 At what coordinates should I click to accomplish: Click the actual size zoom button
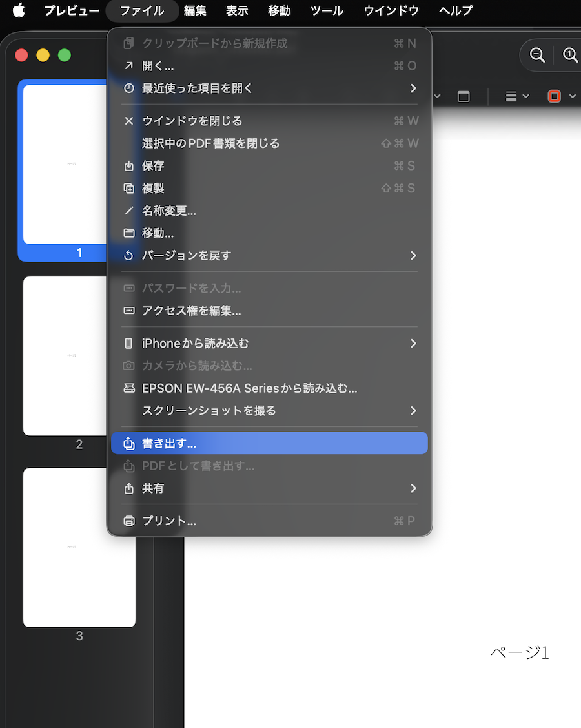(570, 56)
